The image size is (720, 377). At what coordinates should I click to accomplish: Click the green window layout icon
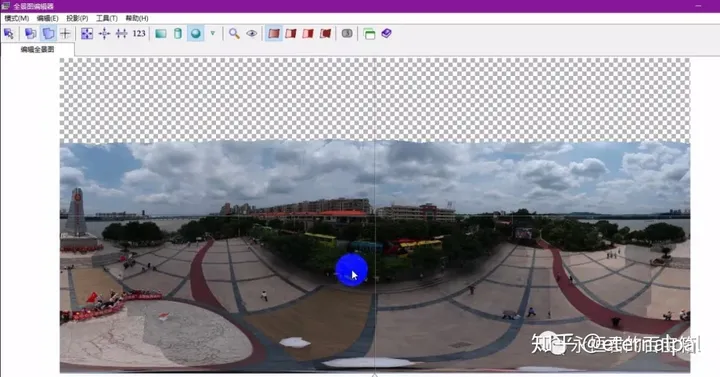point(369,34)
